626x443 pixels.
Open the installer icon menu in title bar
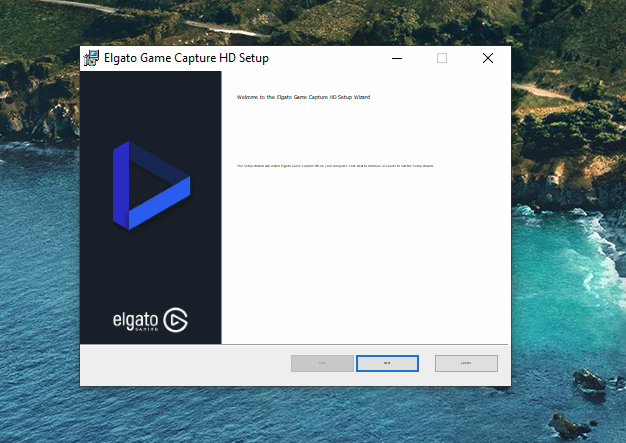tap(91, 58)
